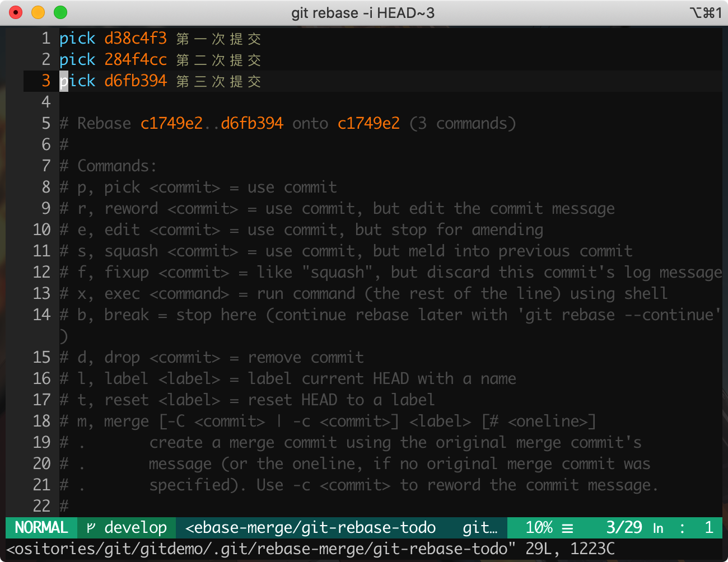
Task: Close the terminal window with red button
Action: pos(16,12)
